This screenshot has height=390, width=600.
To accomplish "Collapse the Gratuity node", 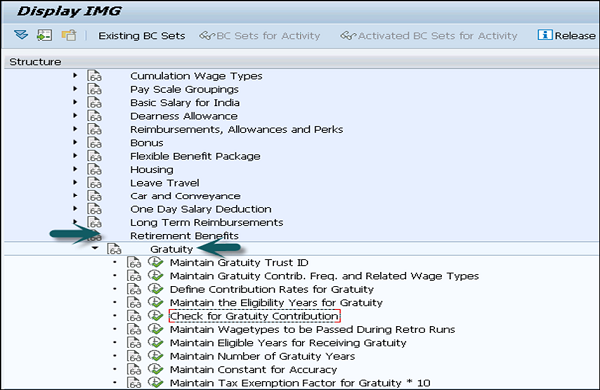I will [x=95, y=248].
